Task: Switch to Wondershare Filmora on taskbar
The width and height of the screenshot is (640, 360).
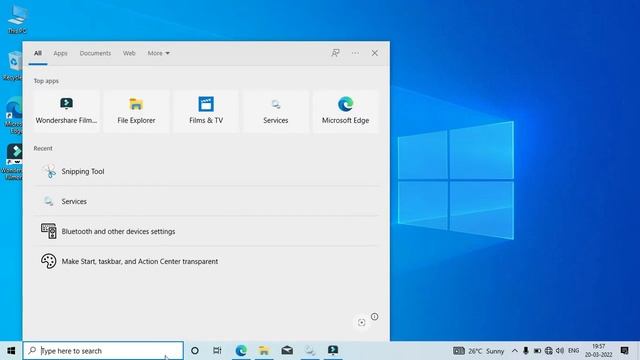Action: pyautogui.click(x=333, y=351)
